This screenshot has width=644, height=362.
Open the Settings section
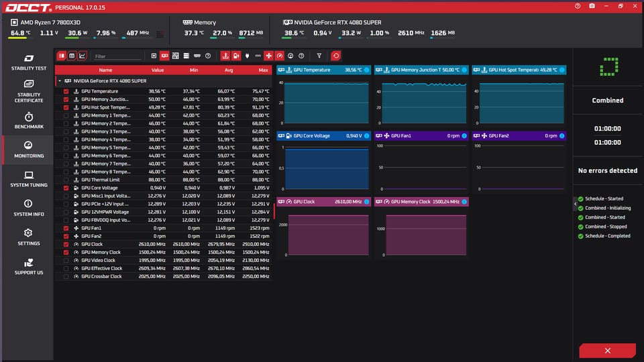(29, 237)
